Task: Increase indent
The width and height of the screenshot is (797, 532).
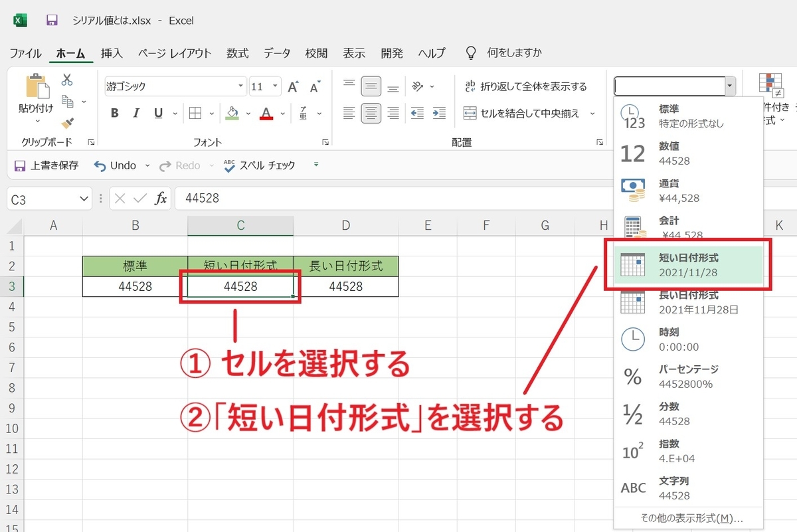Action: pyautogui.click(x=439, y=113)
